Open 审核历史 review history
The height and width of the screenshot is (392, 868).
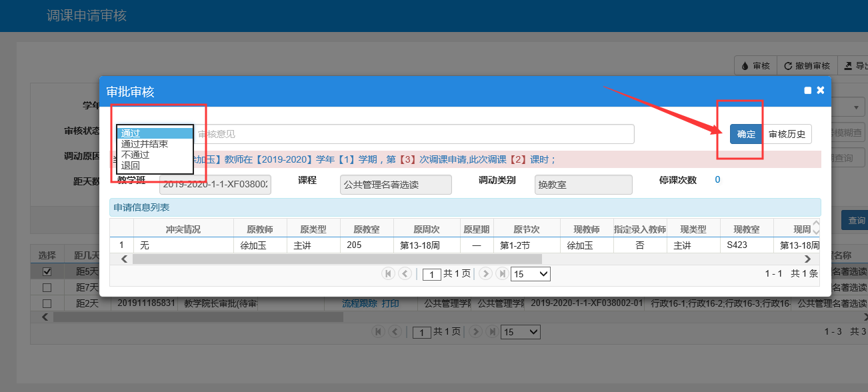pyautogui.click(x=787, y=134)
